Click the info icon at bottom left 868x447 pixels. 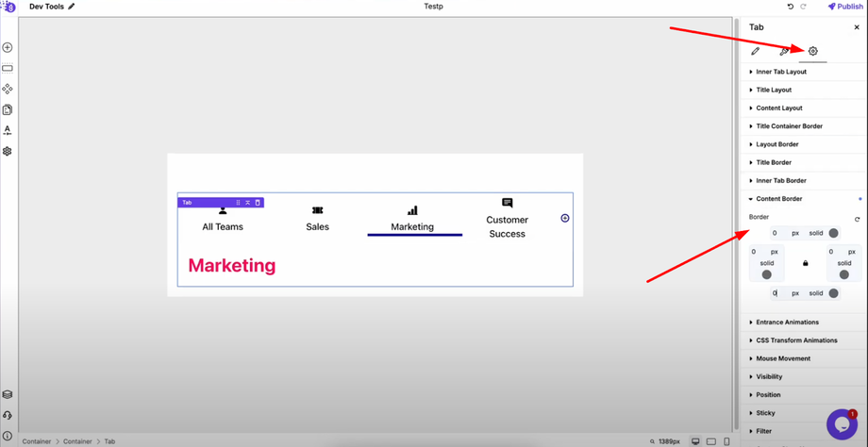pos(8,436)
